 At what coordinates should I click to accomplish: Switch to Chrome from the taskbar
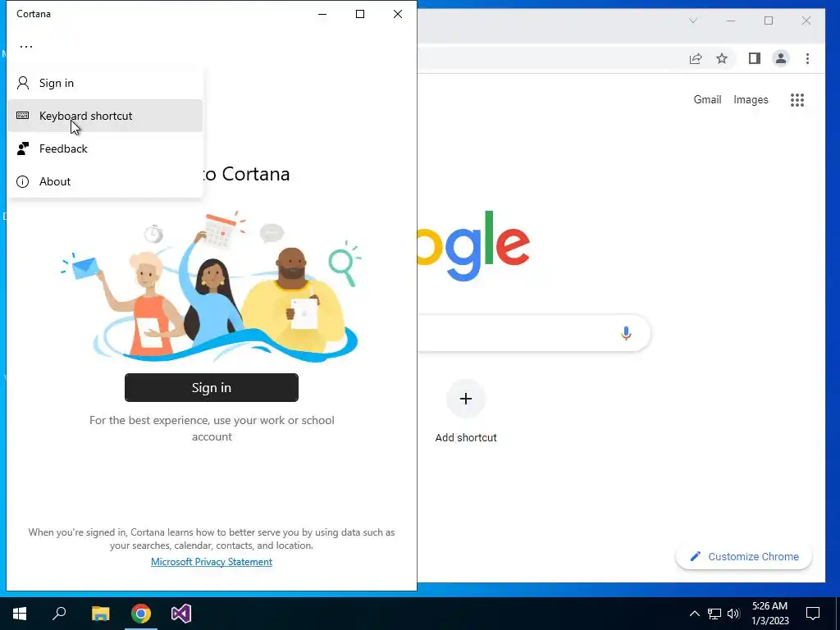click(141, 614)
